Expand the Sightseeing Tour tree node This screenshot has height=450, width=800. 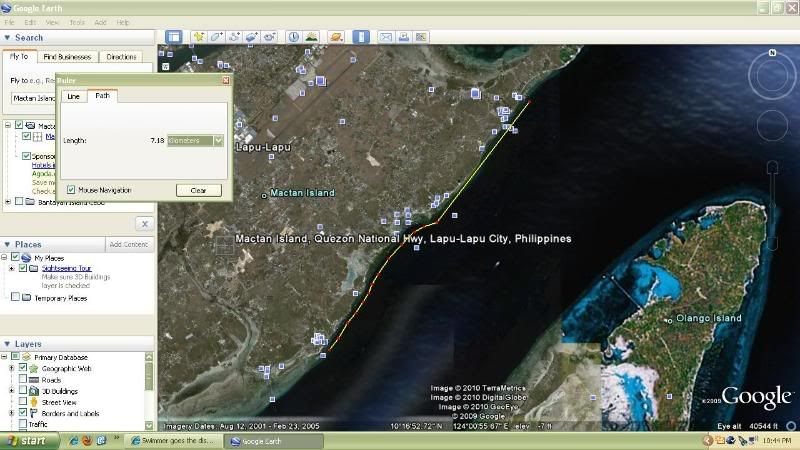pos(12,268)
